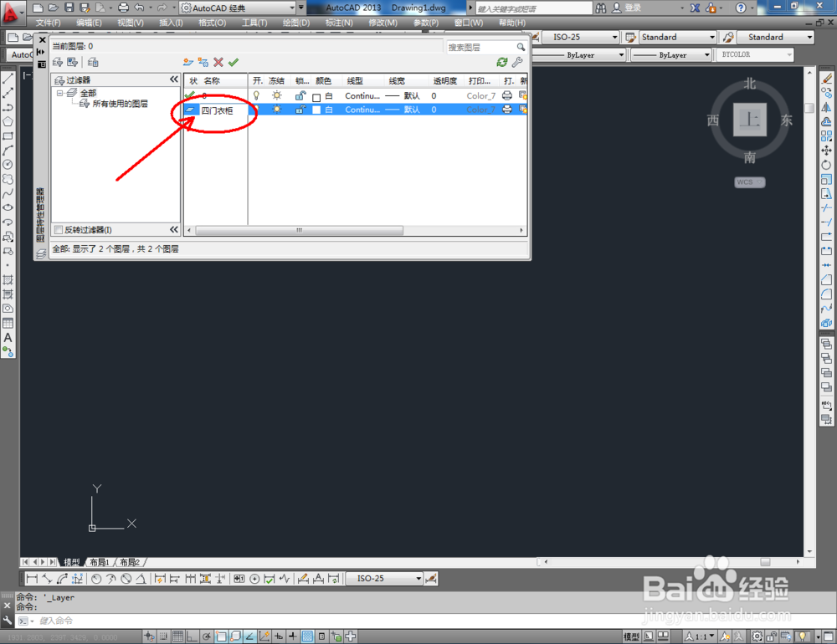Open ByLayer linetype dropdown

point(621,55)
